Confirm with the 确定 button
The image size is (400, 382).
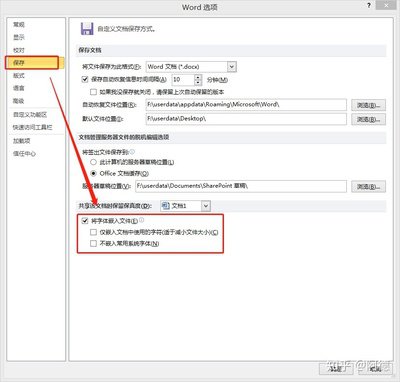click(x=336, y=368)
